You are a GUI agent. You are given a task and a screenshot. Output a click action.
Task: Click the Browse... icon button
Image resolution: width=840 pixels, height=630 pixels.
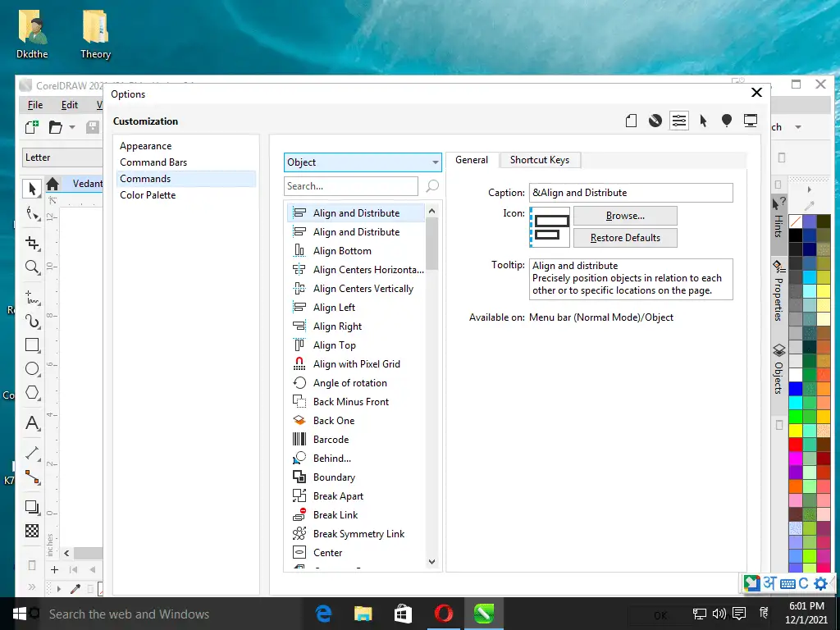pyautogui.click(x=625, y=216)
